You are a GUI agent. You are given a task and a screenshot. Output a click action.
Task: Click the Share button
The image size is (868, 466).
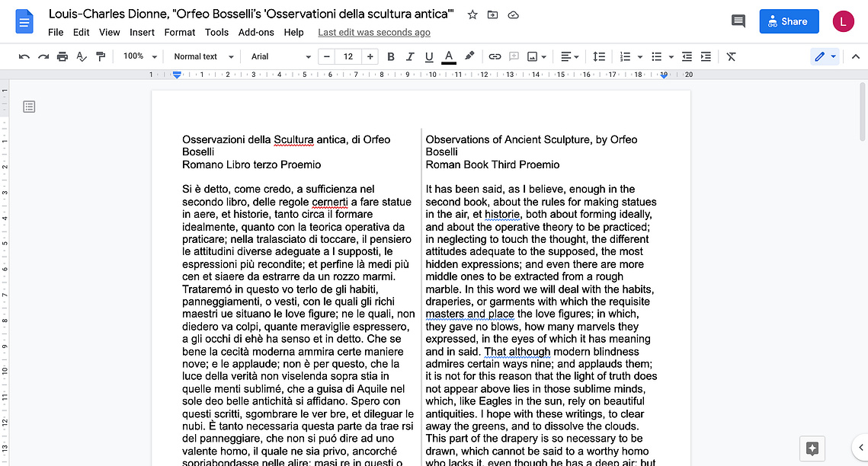click(x=789, y=21)
